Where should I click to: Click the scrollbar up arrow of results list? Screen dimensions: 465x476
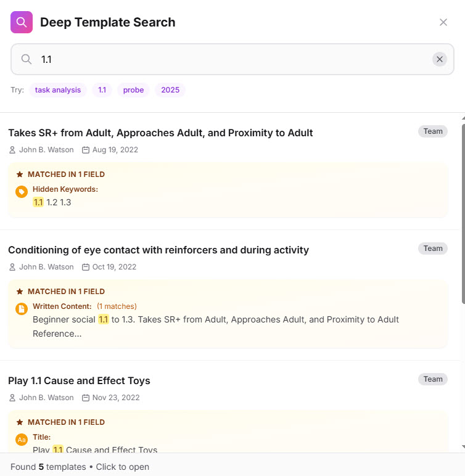tap(463, 118)
